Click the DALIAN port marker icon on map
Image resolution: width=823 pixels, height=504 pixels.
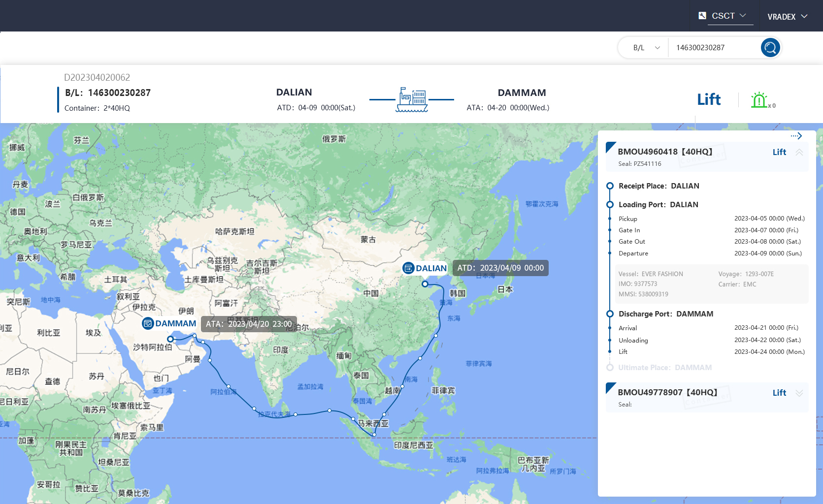pos(408,268)
